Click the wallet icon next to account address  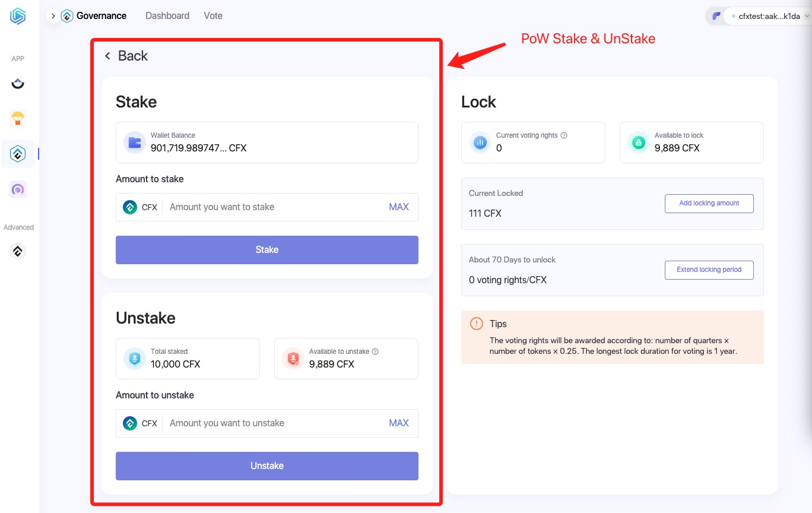point(716,16)
